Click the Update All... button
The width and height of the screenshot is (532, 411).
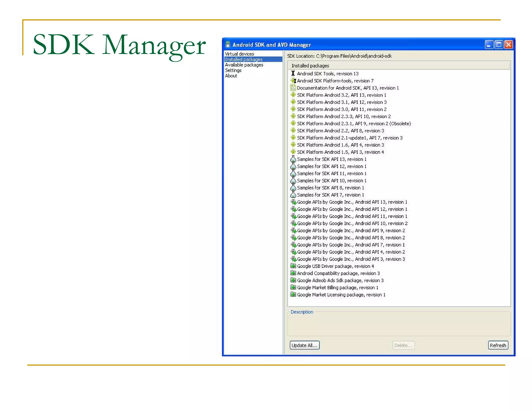point(304,345)
